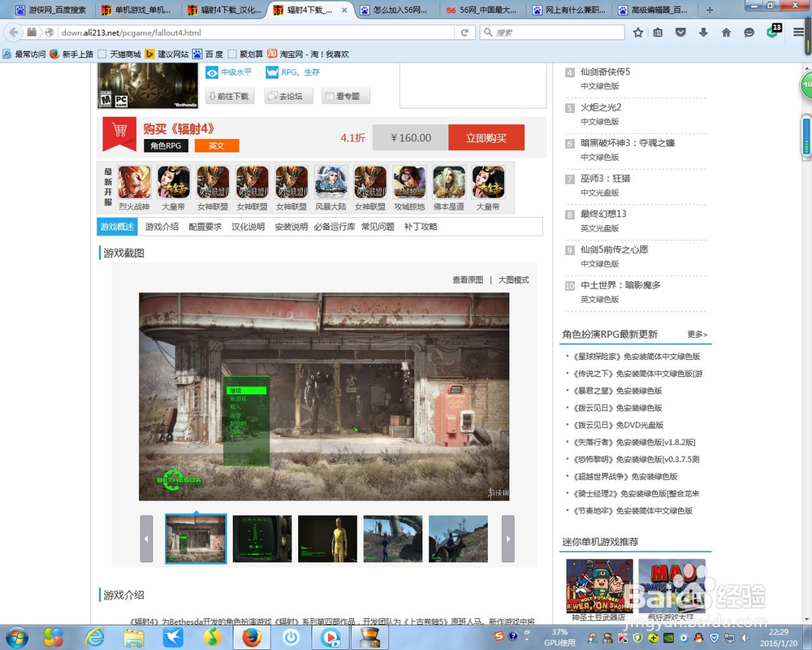The image size is (812, 650).
Task: Open bookmarks list icon in toolbar
Action: coord(658,32)
